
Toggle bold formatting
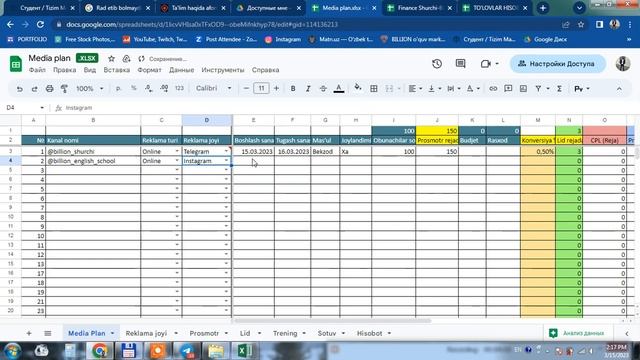tap(293, 89)
